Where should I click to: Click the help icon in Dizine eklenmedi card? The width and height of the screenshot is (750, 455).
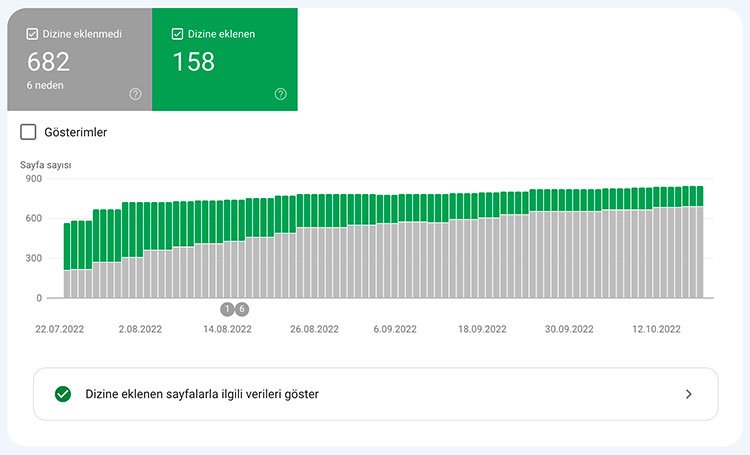pos(135,94)
